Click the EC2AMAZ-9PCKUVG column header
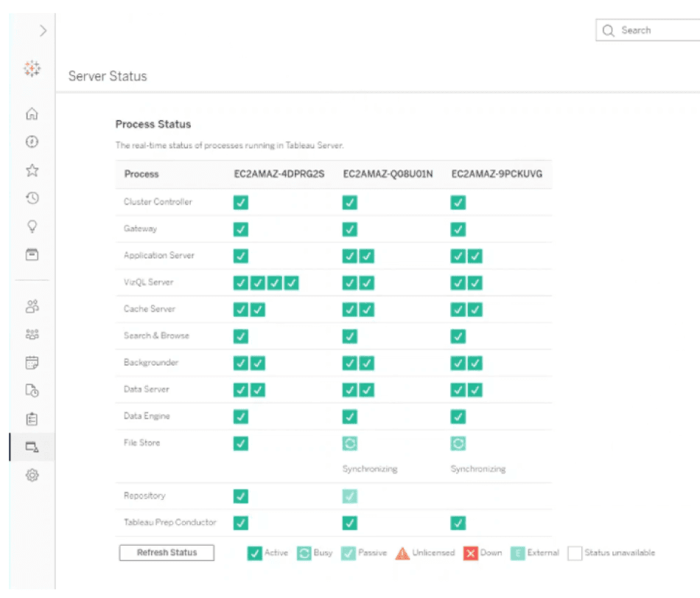Image resolution: width=700 pixels, height=598 pixels. 497,174
